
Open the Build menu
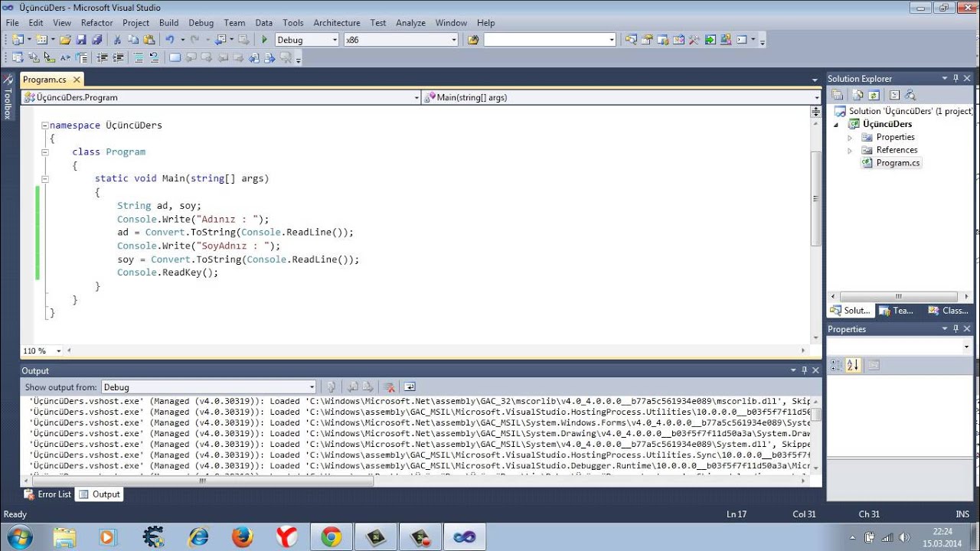pos(169,22)
